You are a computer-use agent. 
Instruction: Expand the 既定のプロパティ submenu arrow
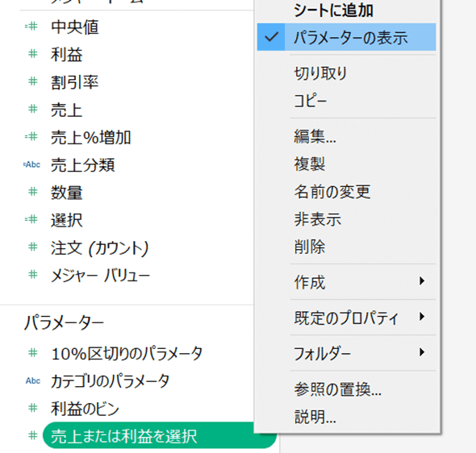pyautogui.click(x=422, y=317)
